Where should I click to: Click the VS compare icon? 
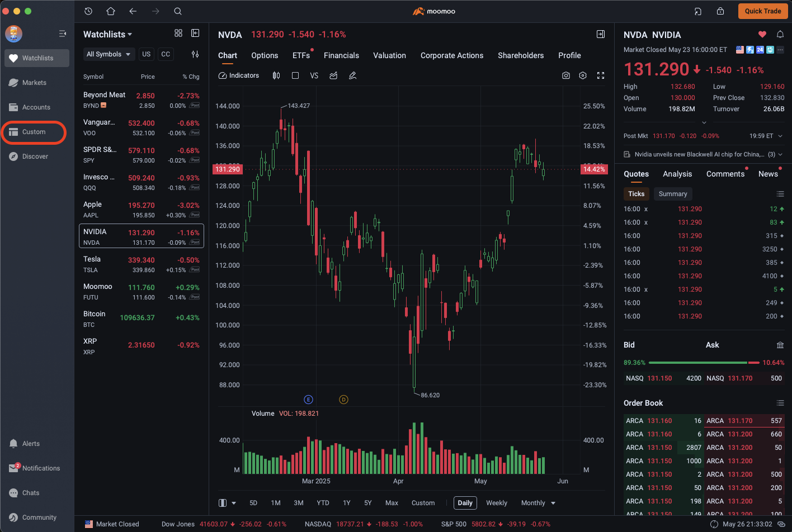click(x=314, y=75)
